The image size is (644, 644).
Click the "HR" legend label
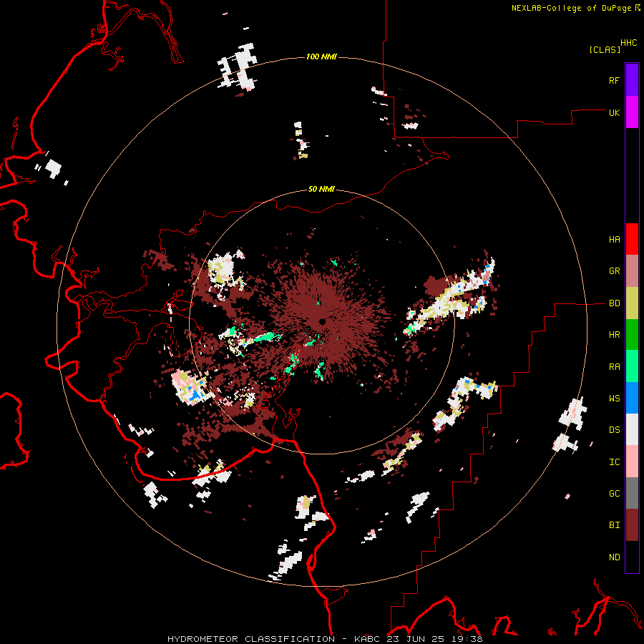pyautogui.click(x=614, y=335)
